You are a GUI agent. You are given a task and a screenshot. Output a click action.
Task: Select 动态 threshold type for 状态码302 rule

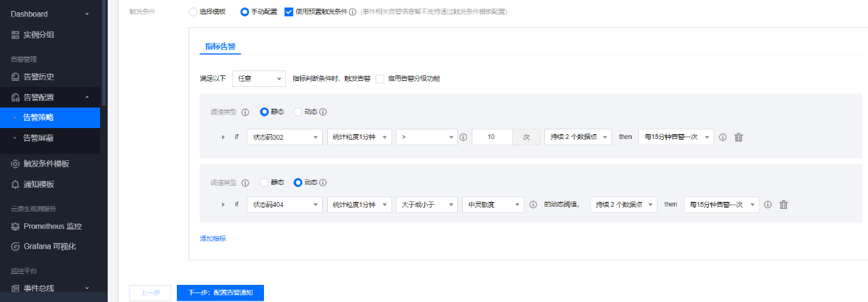click(298, 112)
